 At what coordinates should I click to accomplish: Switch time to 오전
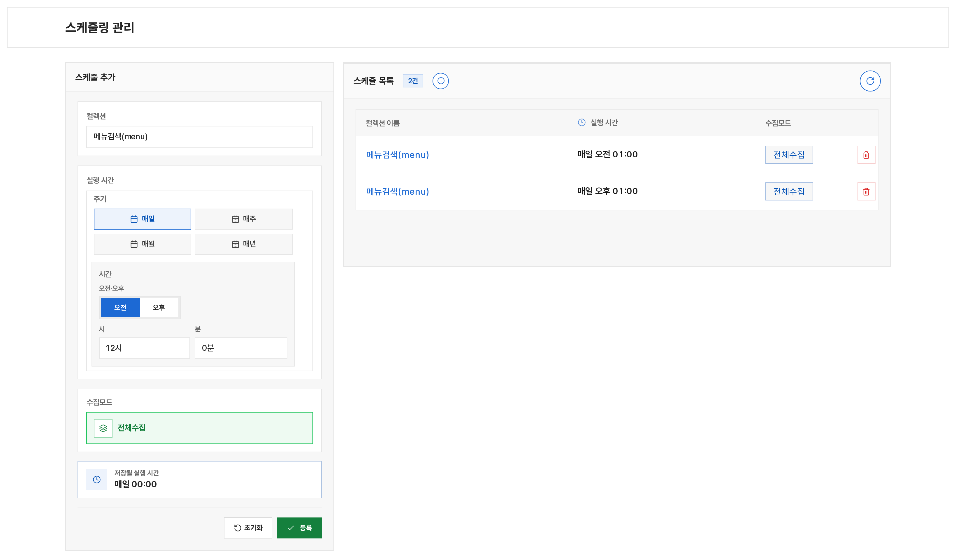point(120,307)
